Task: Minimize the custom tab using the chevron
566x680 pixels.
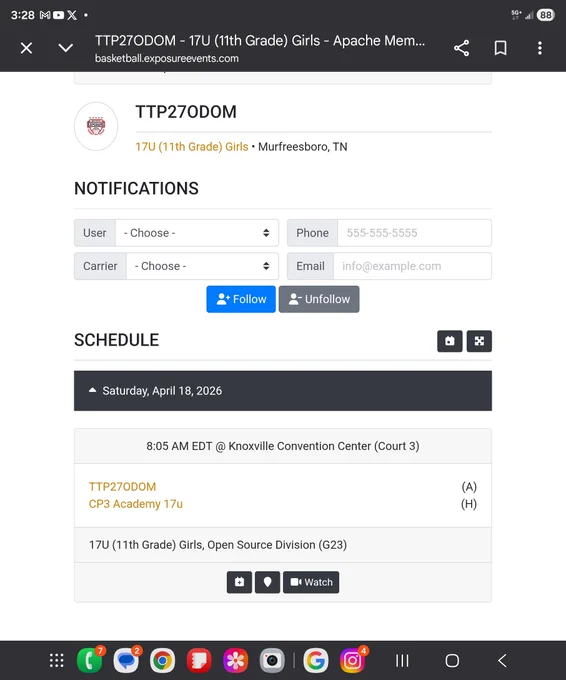Action: pyautogui.click(x=65, y=48)
